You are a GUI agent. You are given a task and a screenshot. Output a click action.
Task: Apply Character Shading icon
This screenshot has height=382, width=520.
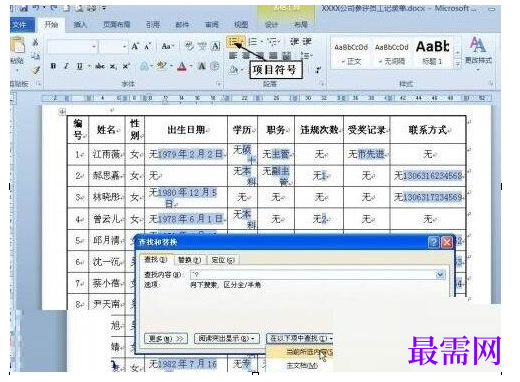[202, 66]
